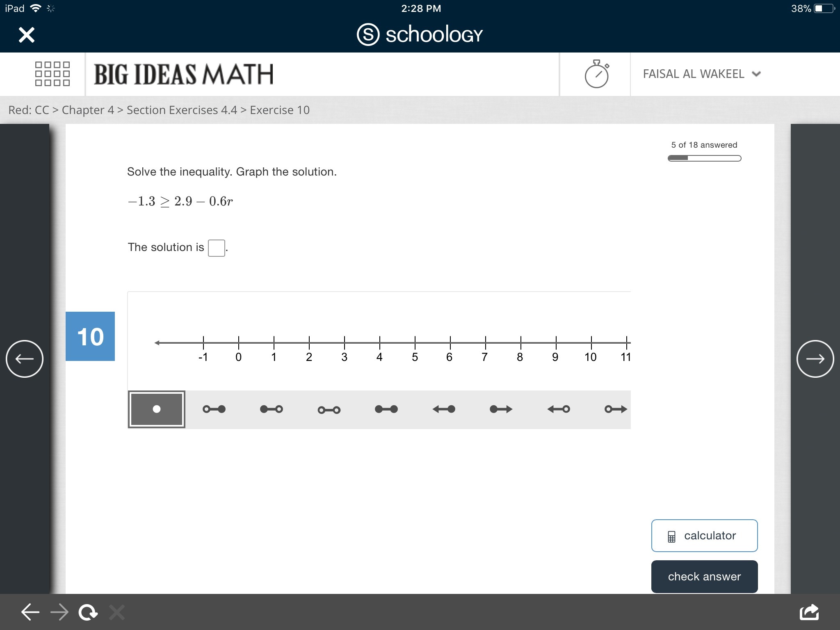Select right ray with closed endpoint

501,409
